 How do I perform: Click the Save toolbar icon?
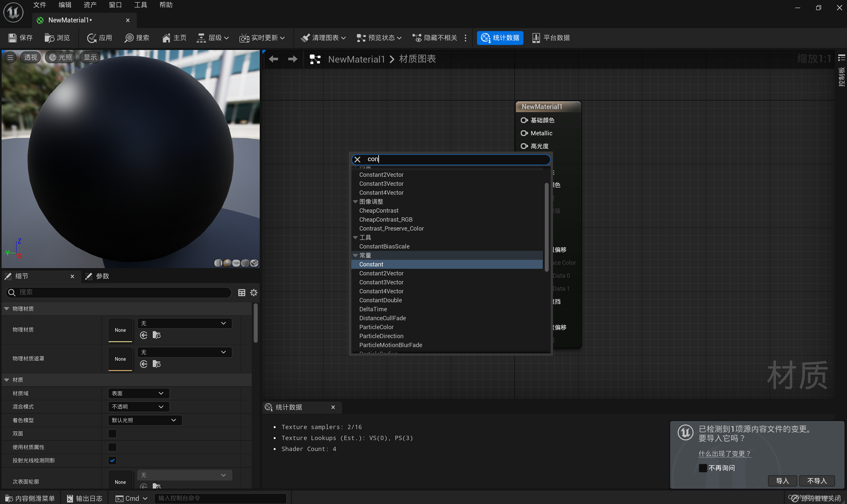[13, 38]
